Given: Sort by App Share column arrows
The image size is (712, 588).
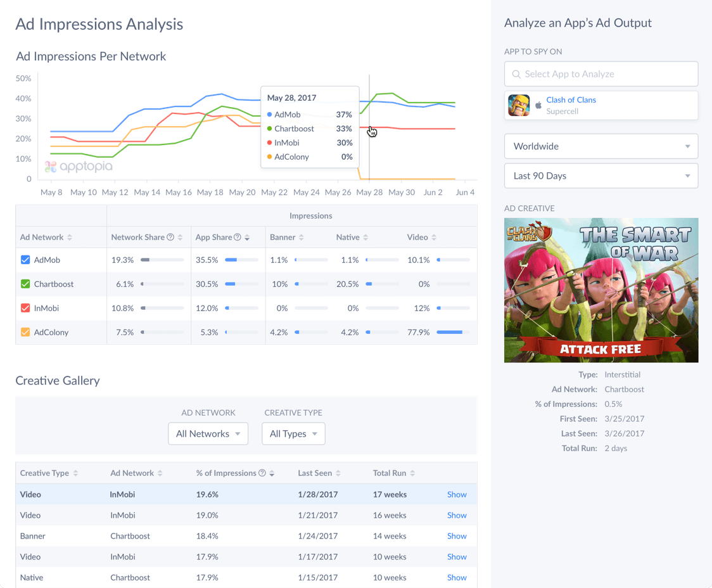Looking at the screenshot, I should (247, 237).
